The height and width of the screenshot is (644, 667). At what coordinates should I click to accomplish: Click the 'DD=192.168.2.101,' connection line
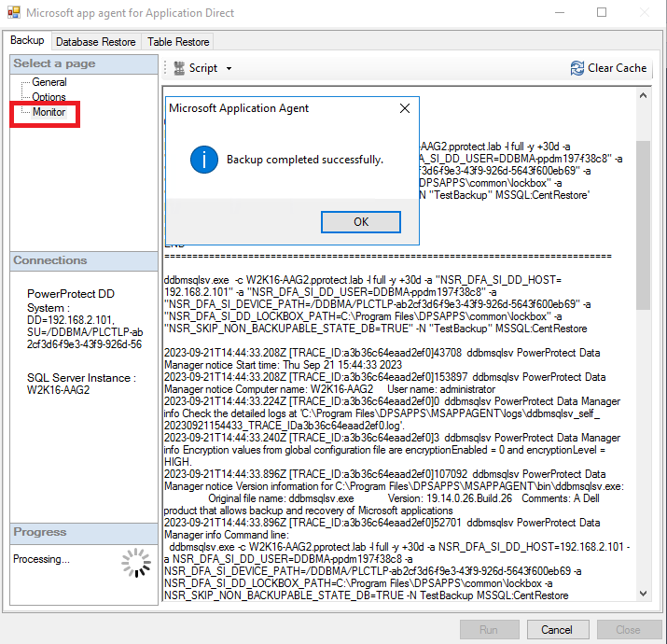71,319
